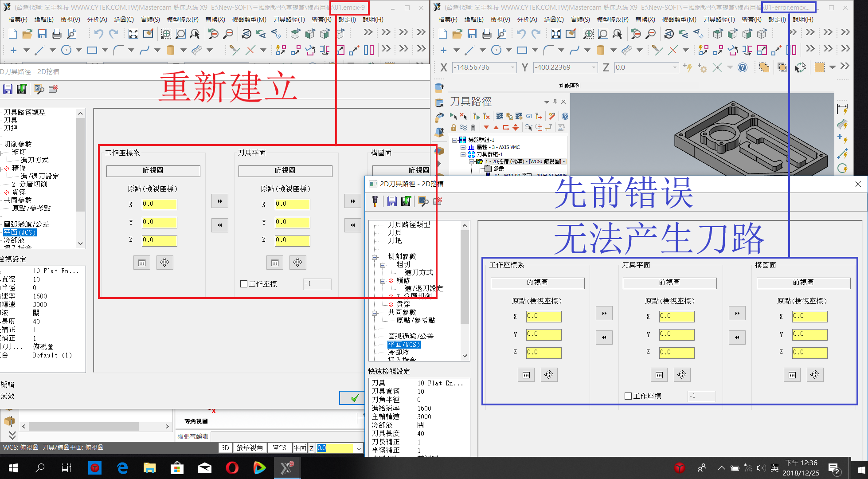868x479 pixels.
Task: Toggle the lock icon in the toolpath manager
Action: [x=454, y=128]
